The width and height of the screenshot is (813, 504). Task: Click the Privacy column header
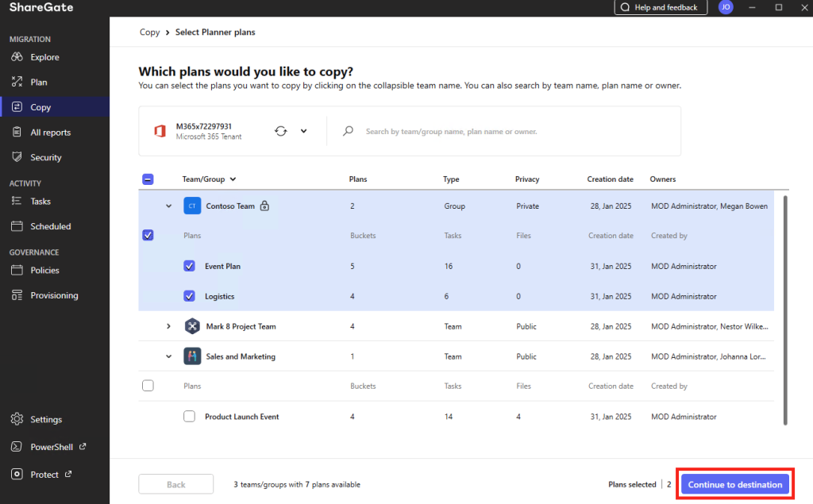527,179
